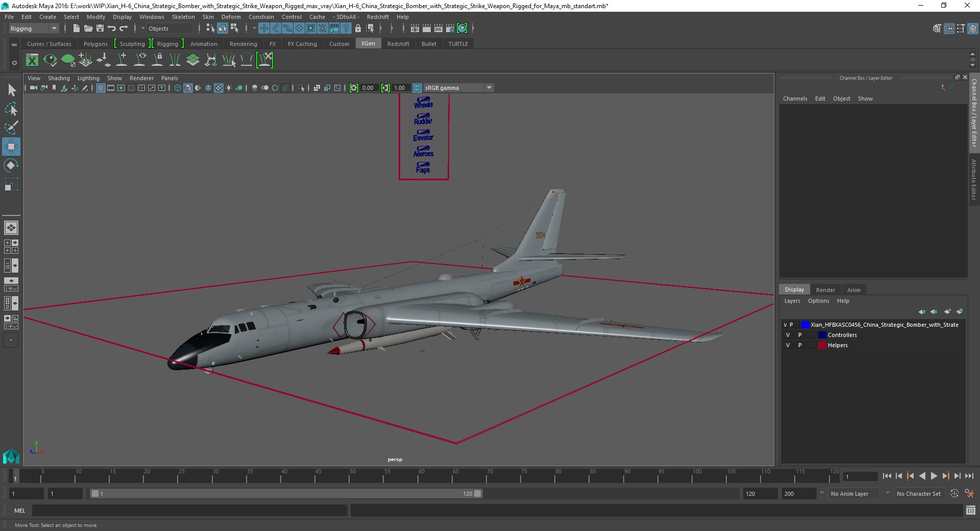The height and width of the screenshot is (531, 980).
Task: Switch to the Animation shelf tab
Action: (x=204, y=44)
